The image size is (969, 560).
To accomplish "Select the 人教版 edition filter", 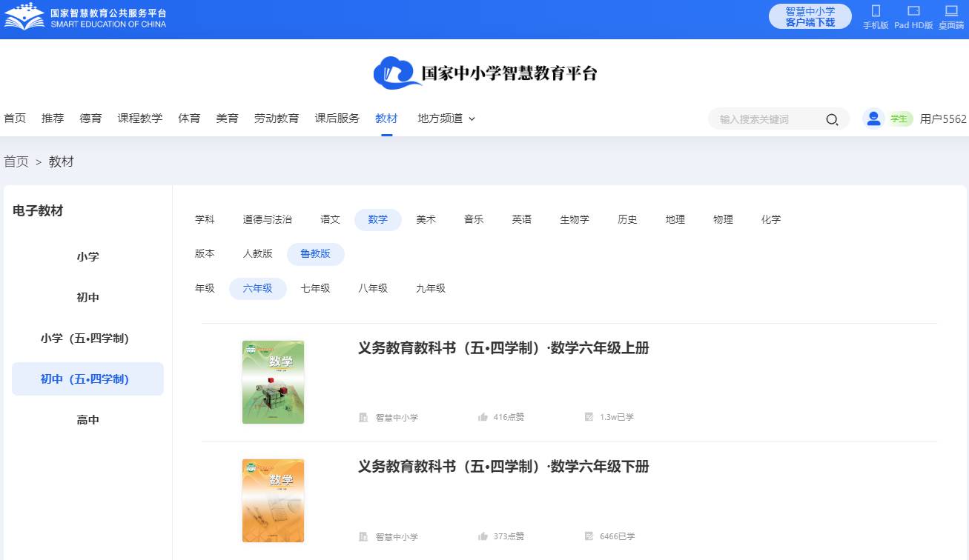I will point(257,253).
